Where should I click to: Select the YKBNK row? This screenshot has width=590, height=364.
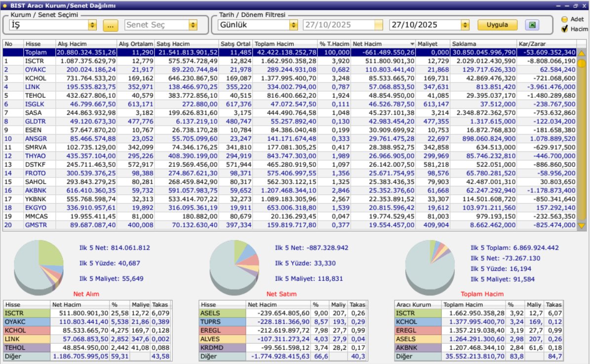click(x=290, y=199)
